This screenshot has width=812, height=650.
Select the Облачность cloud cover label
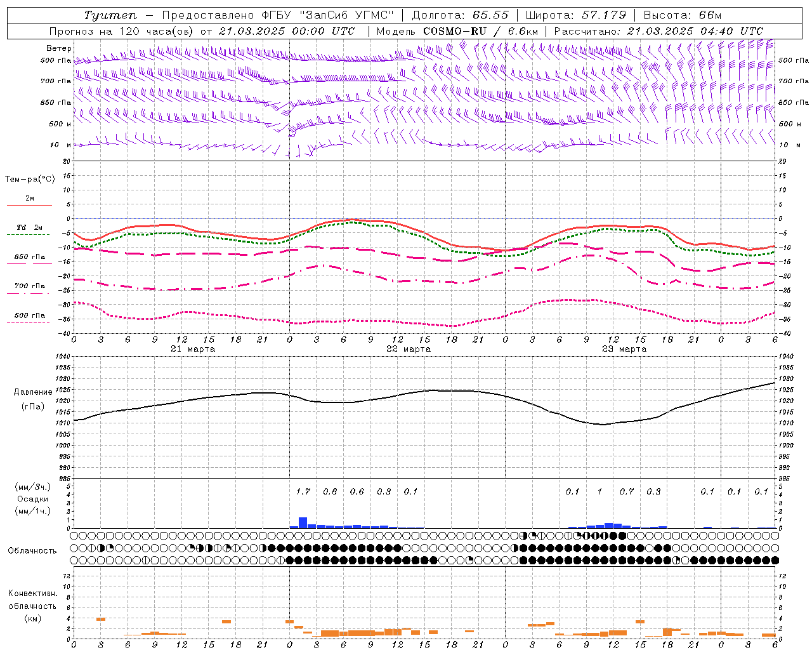pyautogui.click(x=32, y=551)
